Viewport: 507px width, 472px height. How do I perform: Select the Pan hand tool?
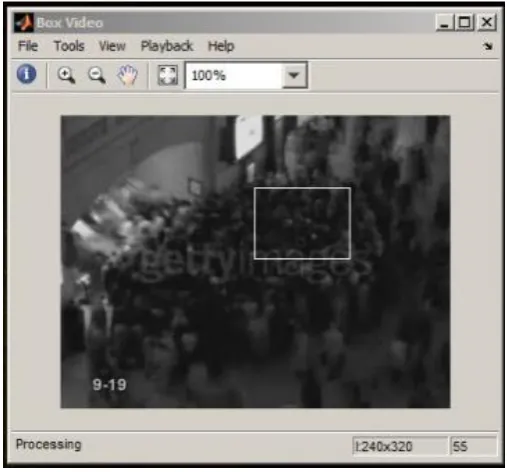tap(128, 75)
